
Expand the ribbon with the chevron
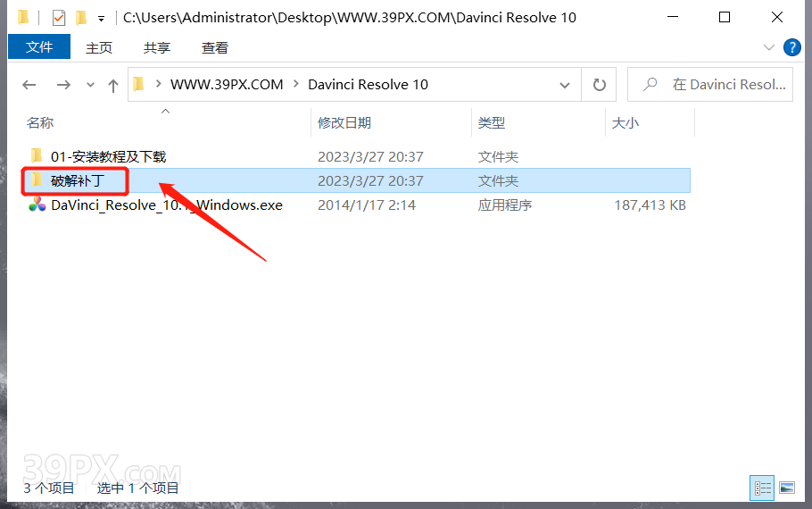pos(769,47)
